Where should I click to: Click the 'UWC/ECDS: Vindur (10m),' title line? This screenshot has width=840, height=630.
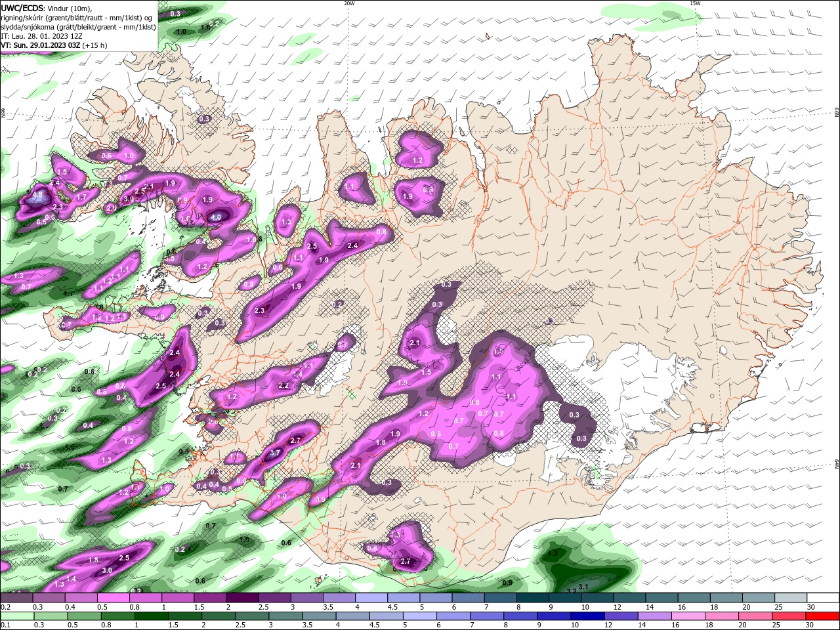(46, 8)
